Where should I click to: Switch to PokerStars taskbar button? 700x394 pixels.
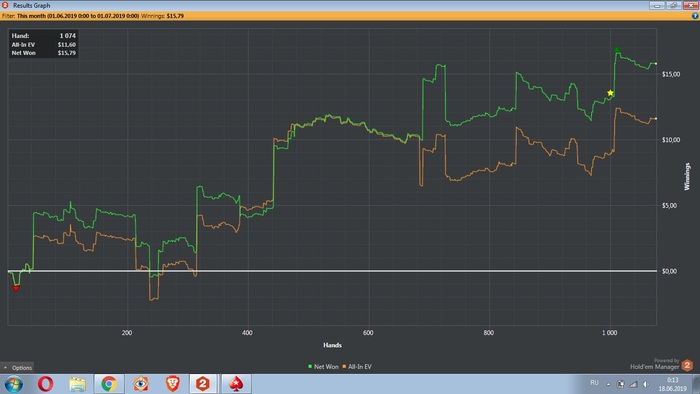pos(236,384)
